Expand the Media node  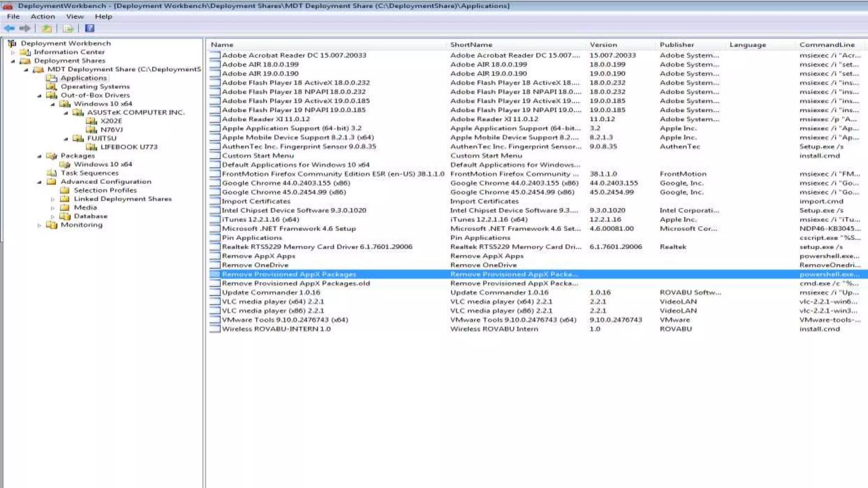[53, 208]
